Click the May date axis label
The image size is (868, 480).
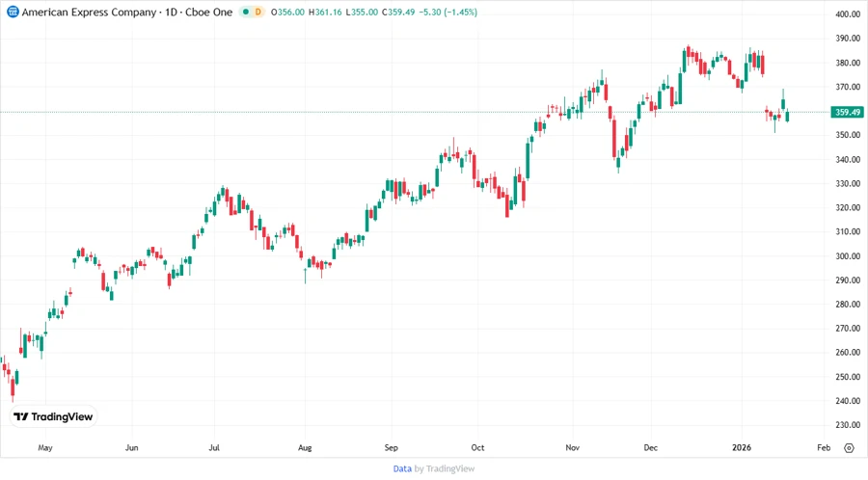(x=44, y=448)
